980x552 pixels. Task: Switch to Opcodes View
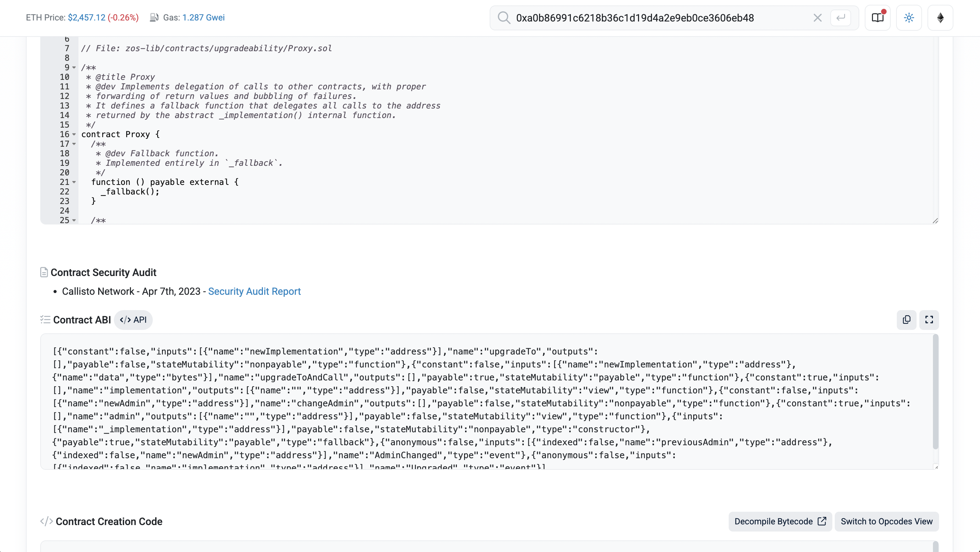tap(887, 522)
